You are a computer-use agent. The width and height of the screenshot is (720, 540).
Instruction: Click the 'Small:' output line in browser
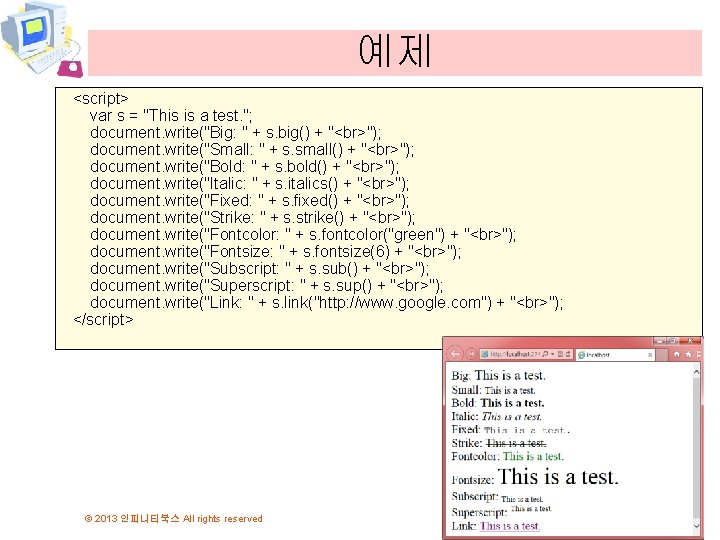tap(493, 390)
